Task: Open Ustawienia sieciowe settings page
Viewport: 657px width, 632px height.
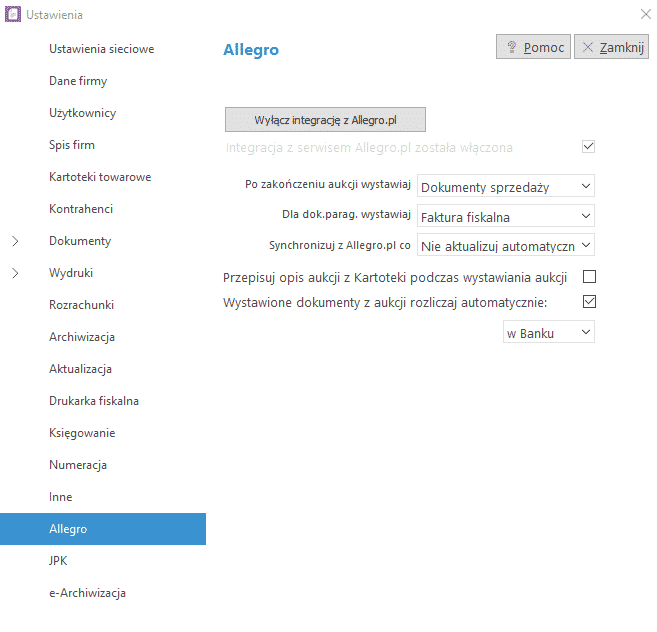Action: click(x=101, y=49)
